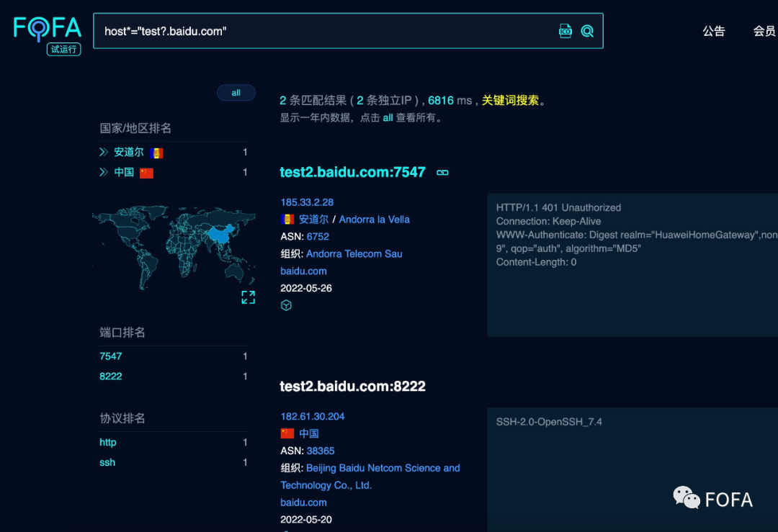This screenshot has height=532, width=778.
Task: Click the IP address 185.33.2.28
Action: [307, 202]
